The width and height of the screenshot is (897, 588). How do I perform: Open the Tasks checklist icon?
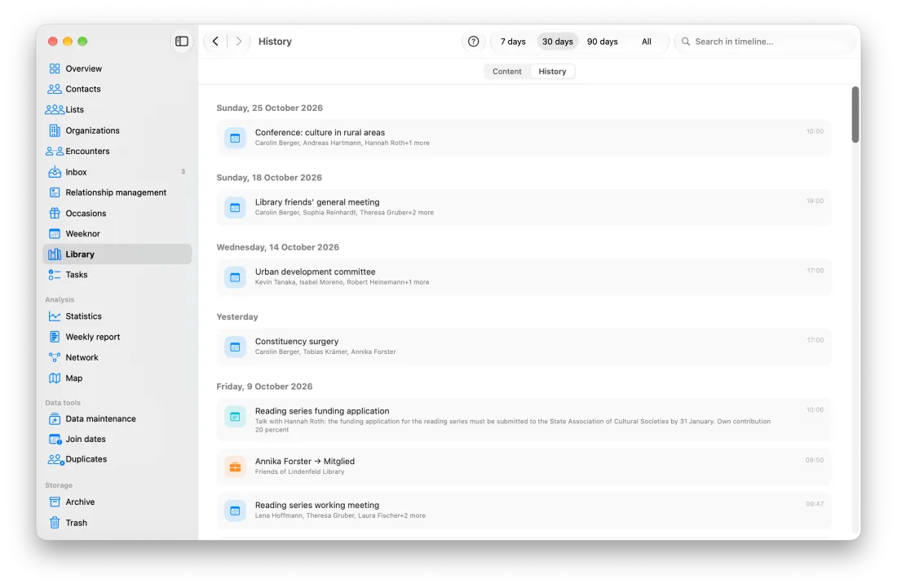point(55,275)
